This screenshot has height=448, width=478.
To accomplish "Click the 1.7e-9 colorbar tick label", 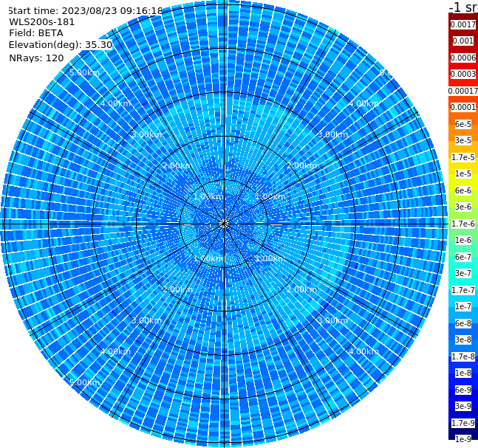I will pyautogui.click(x=463, y=423).
